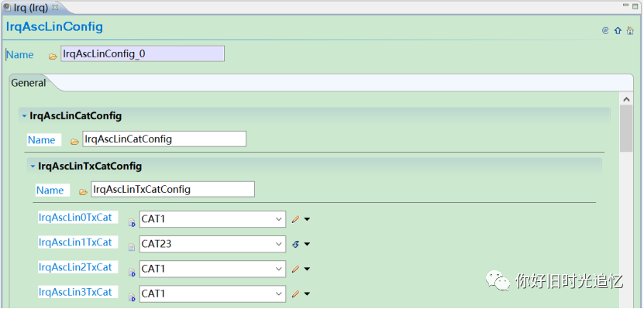Click the home icon in the header
644x309 pixels.
(x=630, y=30)
